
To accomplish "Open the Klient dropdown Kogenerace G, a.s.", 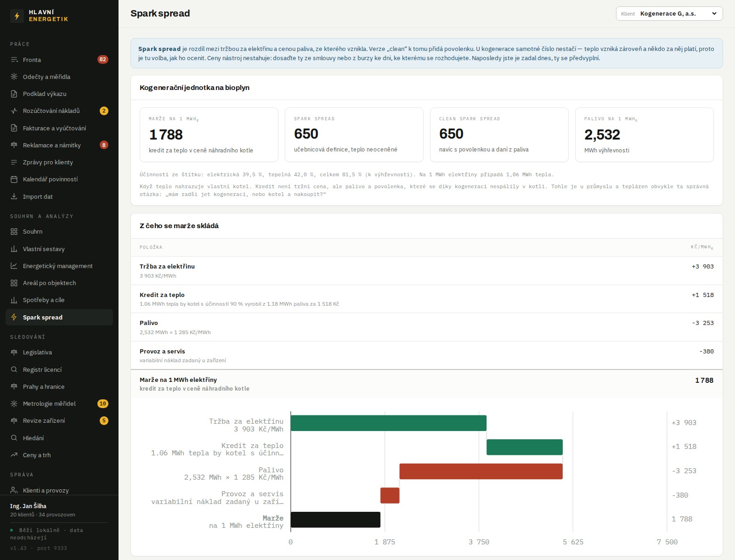I will pyautogui.click(x=669, y=14).
